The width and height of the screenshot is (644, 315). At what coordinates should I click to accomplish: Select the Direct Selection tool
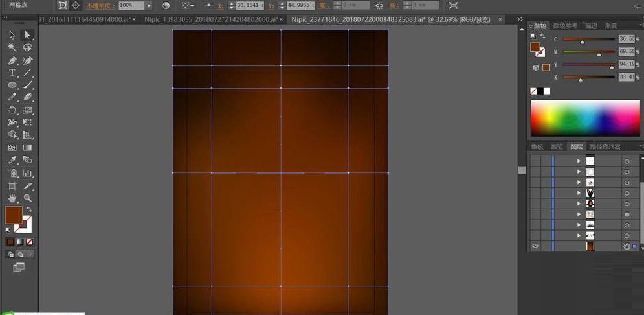[x=27, y=35]
